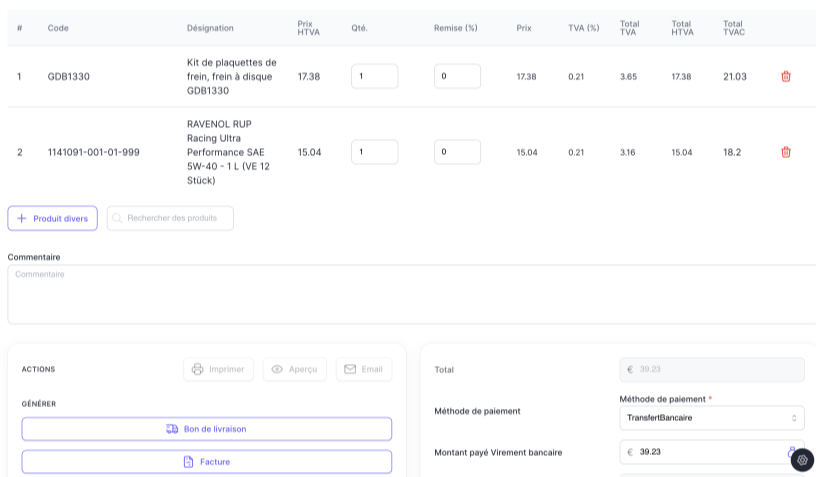Image resolution: width=816 pixels, height=477 pixels.
Task: Add a Produit divers item
Action: (x=52, y=218)
